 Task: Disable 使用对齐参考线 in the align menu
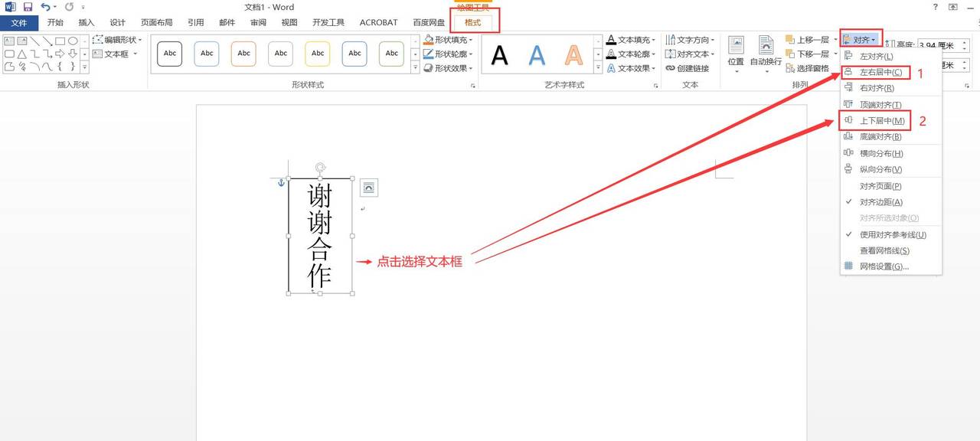tap(880, 236)
